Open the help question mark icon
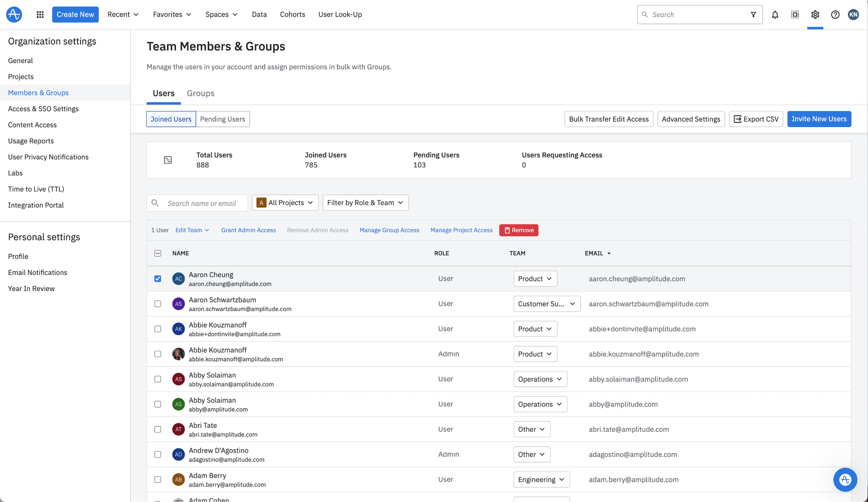Viewport: 868px width, 502px height. click(835, 14)
